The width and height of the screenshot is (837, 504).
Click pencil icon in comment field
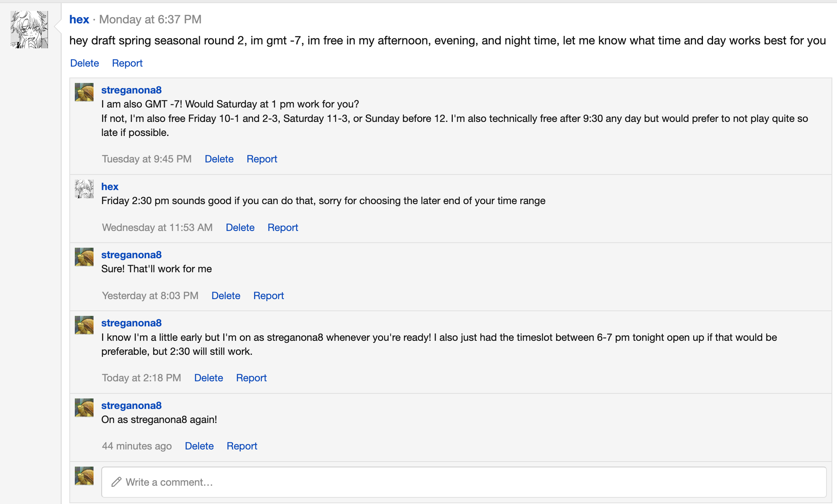coord(116,482)
